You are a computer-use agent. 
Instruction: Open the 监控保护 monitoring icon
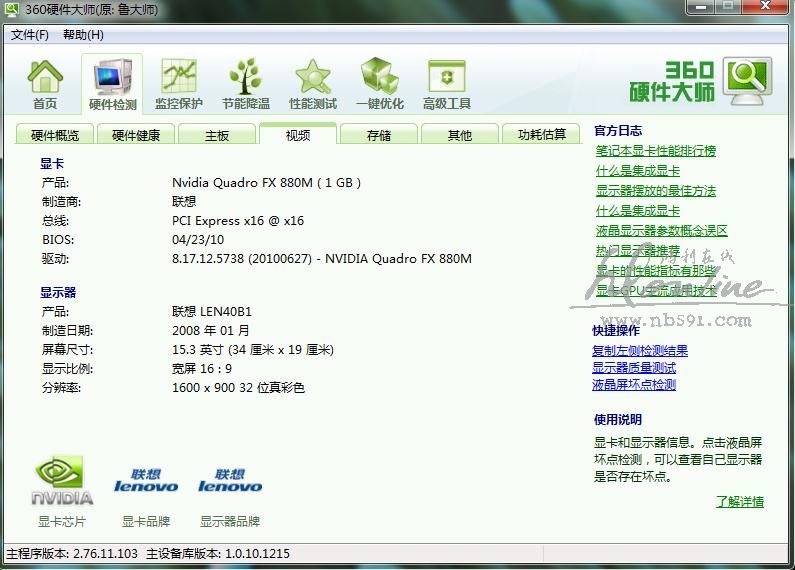(179, 84)
